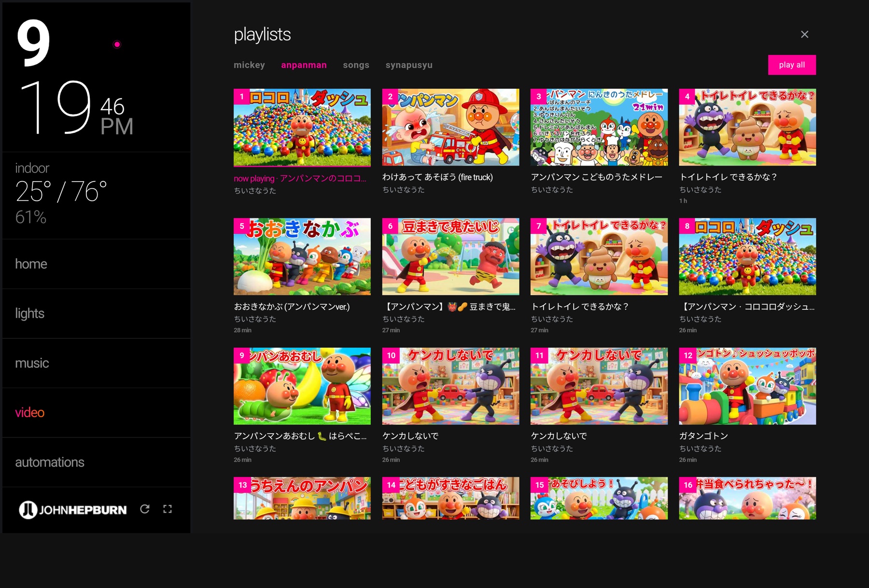The height and width of the screenshot is (588, 869).
Task: Switch to the mickey playlist tab
Action: (249, 65)
